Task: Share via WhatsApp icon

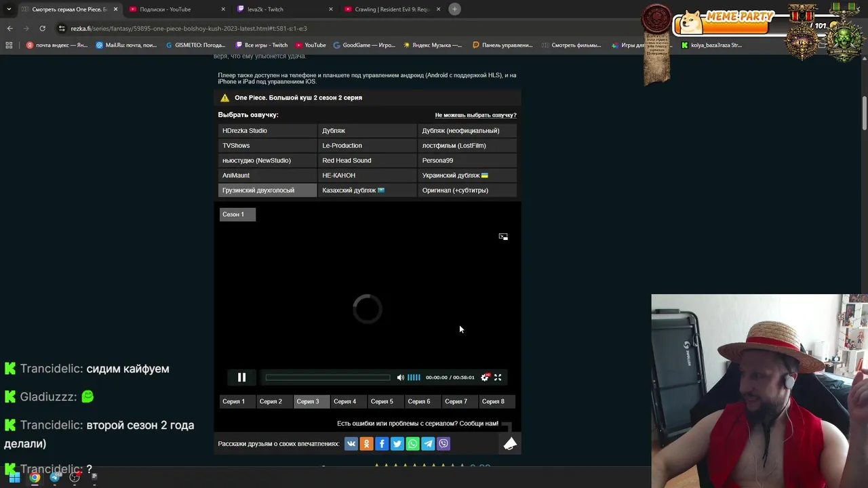Action: [412, 444]
